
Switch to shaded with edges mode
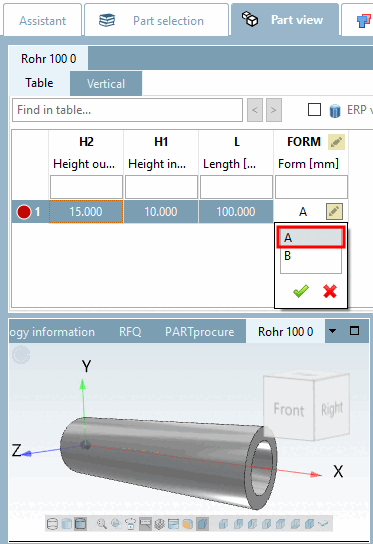pos(80,524)
